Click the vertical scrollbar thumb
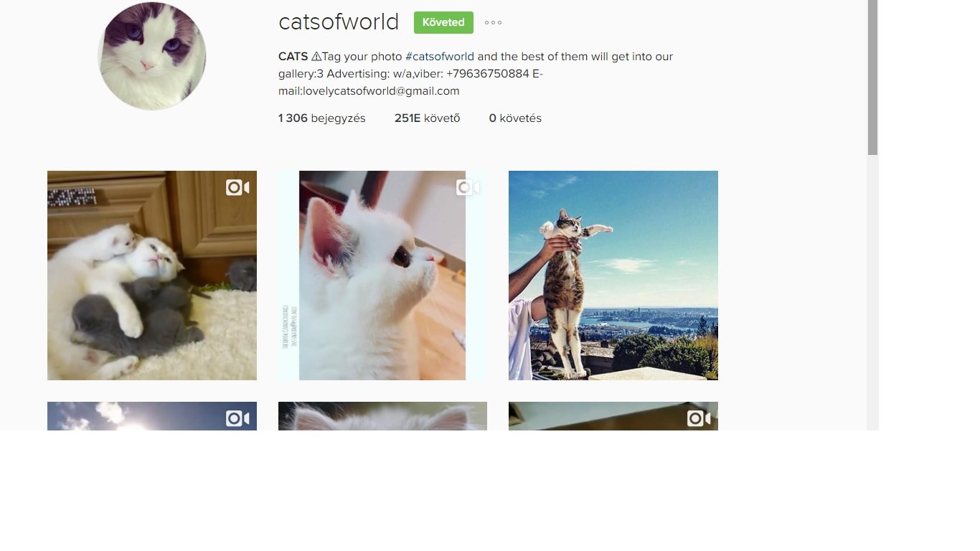980x551 pixels. click(x=872, y=77)
